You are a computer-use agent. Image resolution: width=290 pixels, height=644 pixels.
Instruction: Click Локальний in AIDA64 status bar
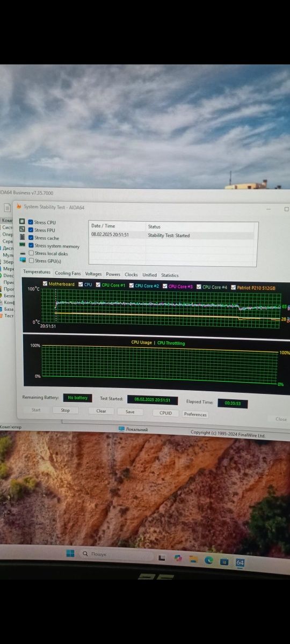[137, 429]
